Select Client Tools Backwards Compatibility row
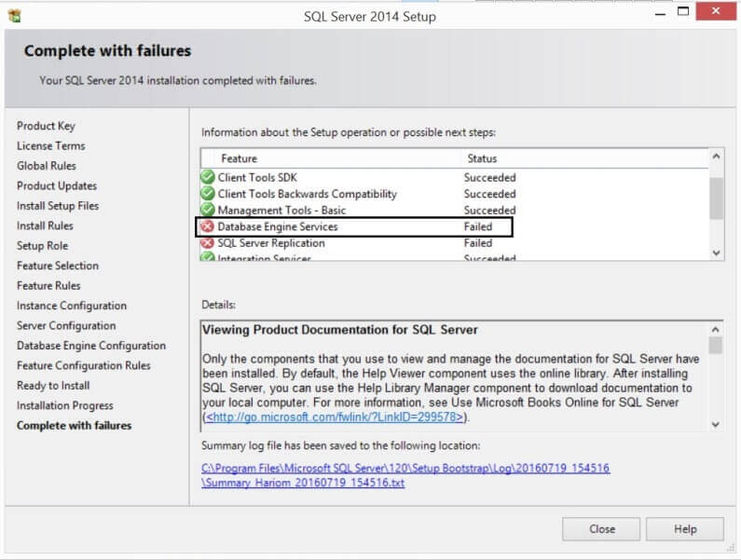Image resolution: width=741 pixels, height=560 pixels. click(x=454, y=194)
